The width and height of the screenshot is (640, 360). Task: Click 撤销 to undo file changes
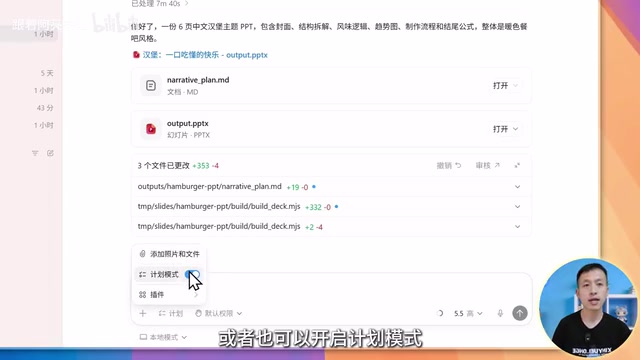point(449,165)
